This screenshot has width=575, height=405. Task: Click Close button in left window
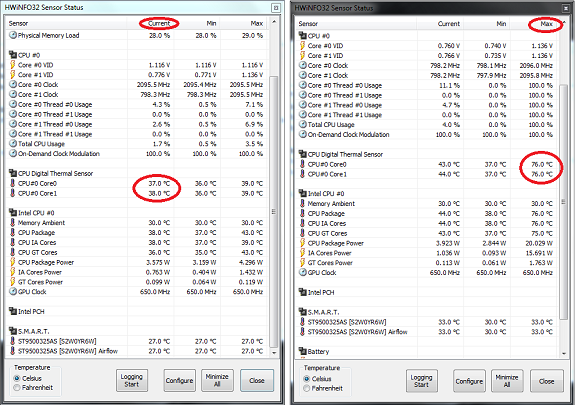pos(257,380)
